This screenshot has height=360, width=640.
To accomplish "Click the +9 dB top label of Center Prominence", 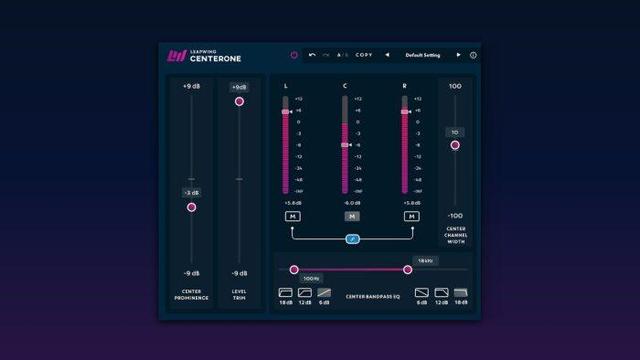I will (191, 86).
